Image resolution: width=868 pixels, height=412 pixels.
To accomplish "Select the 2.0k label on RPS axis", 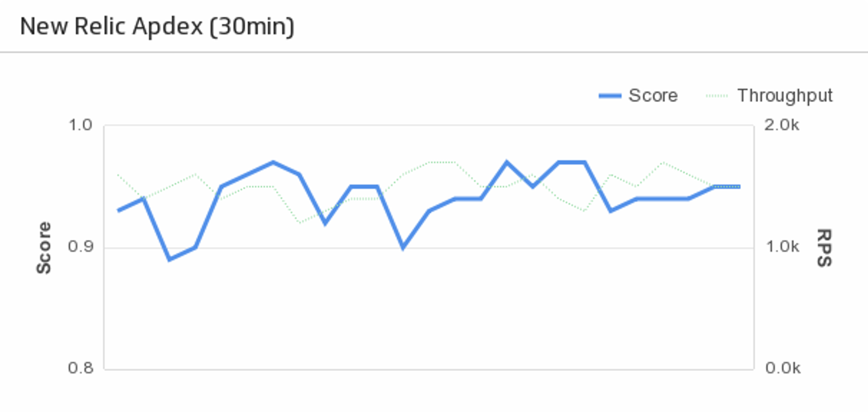I will click(x=782, y=125).
